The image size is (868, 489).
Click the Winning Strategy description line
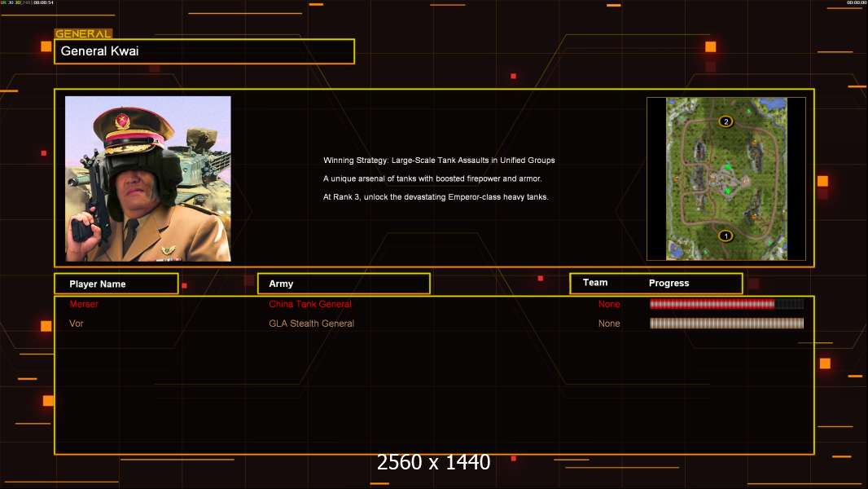[x=439, y=160]
